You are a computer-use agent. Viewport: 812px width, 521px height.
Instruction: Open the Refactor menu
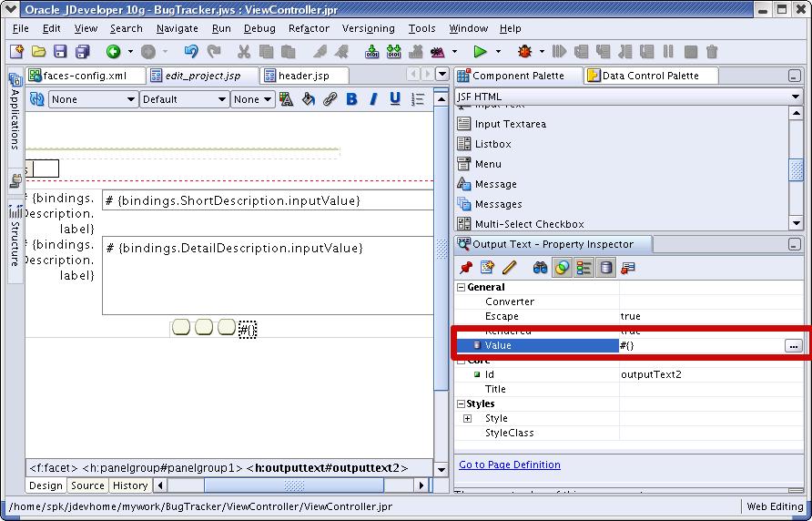coord(309,28)
